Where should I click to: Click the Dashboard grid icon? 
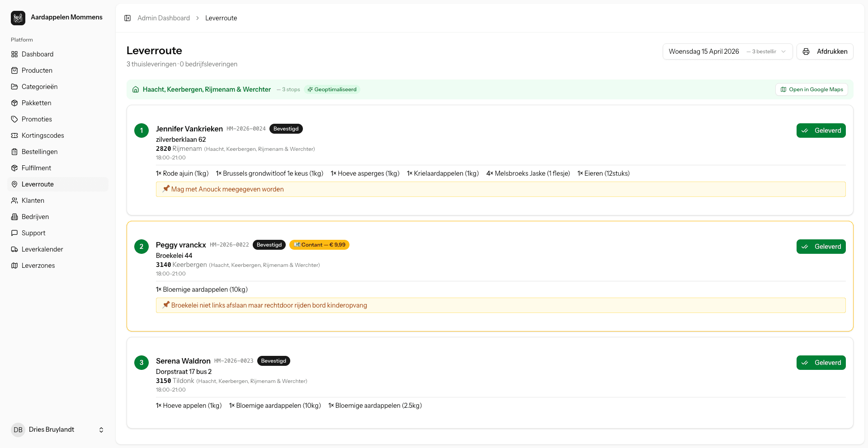click(x=14, y=54)
